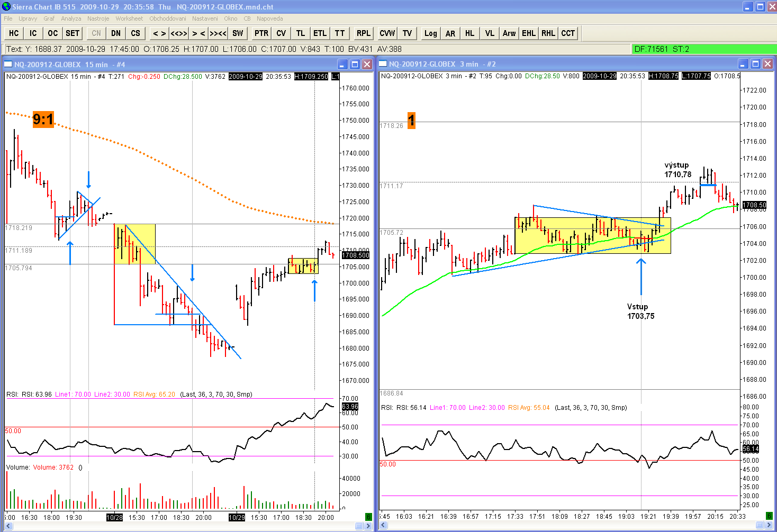This screenshot has width=777, height=532.
Task: Click the SET toolbar button
Action: (73, 33)
